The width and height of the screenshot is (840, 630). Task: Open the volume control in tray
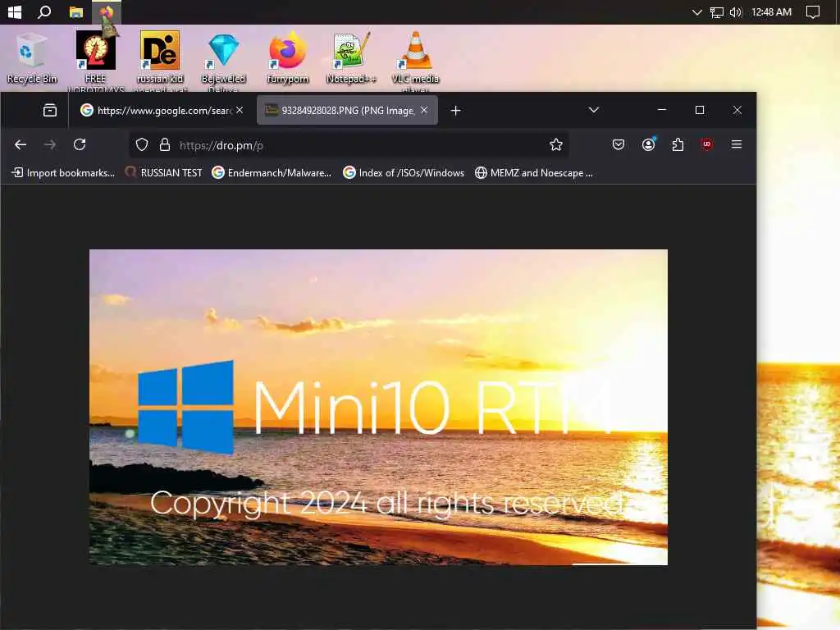[736, 11]
